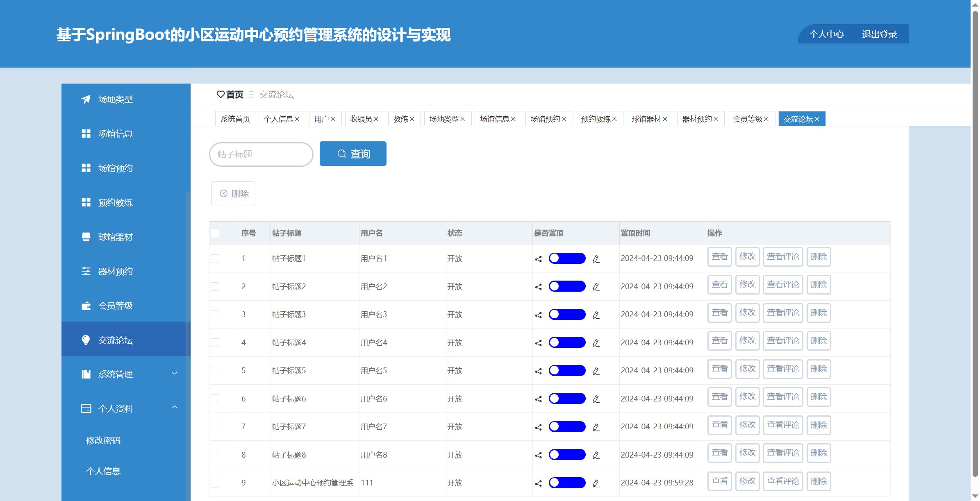The height and width of the screenshot is (501, 980).
Task: Click the pencil edit icon in row 帖子标题2
Action: tap(596, 287)
